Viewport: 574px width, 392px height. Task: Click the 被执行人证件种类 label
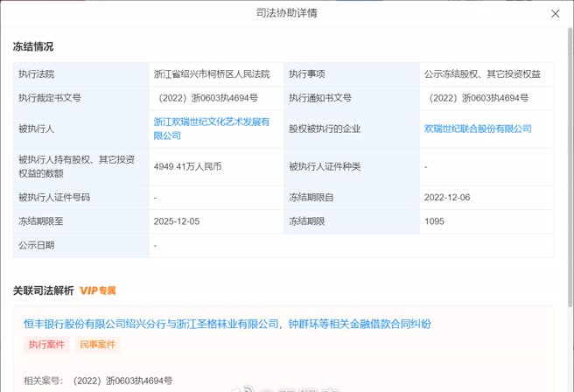tap(325, 166)
